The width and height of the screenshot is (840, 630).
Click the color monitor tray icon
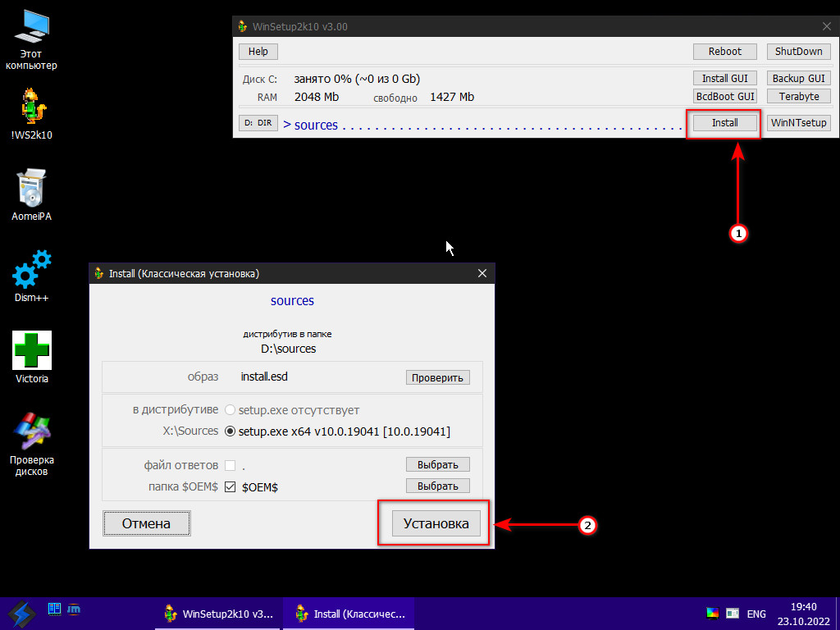click(712, 614)
